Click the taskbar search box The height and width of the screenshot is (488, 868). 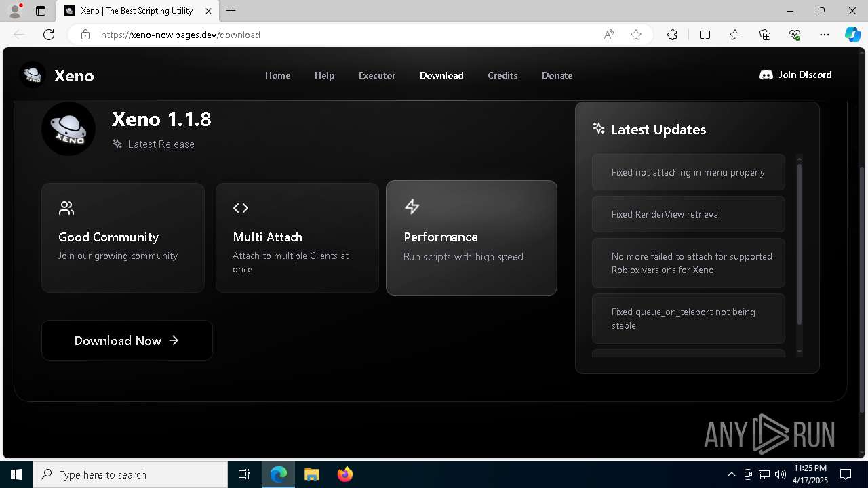point(130,474)
